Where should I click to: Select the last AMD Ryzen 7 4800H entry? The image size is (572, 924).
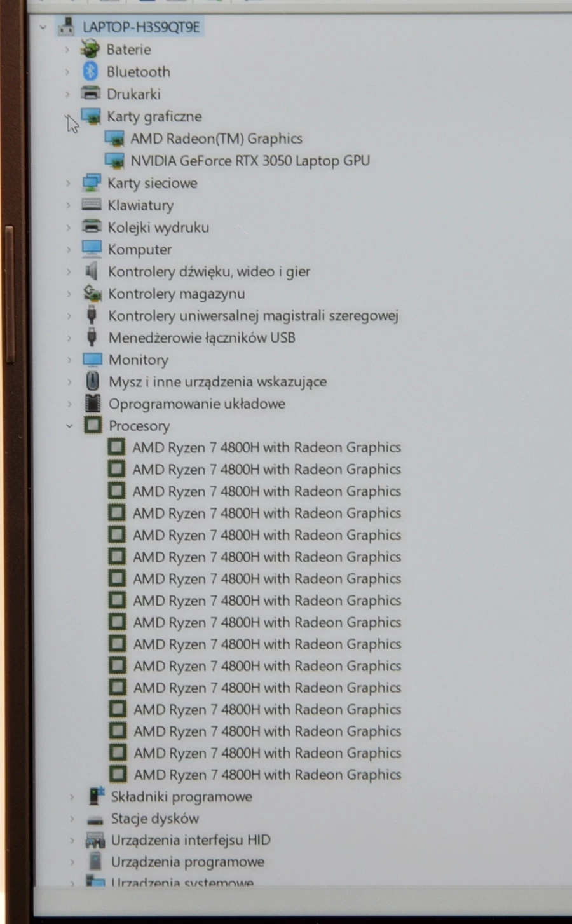pyautogui.click(x=267, y=775)
